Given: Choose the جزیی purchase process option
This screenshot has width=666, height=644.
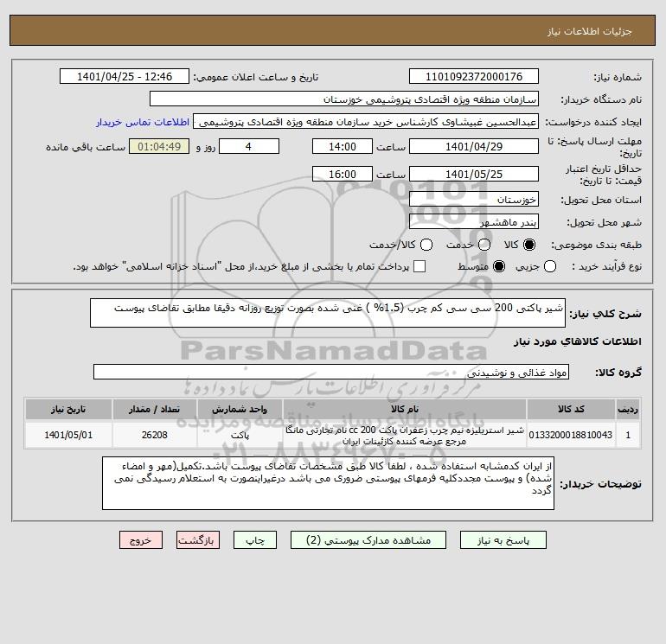Looking at the screenshot, I should (x=550, y=266).
